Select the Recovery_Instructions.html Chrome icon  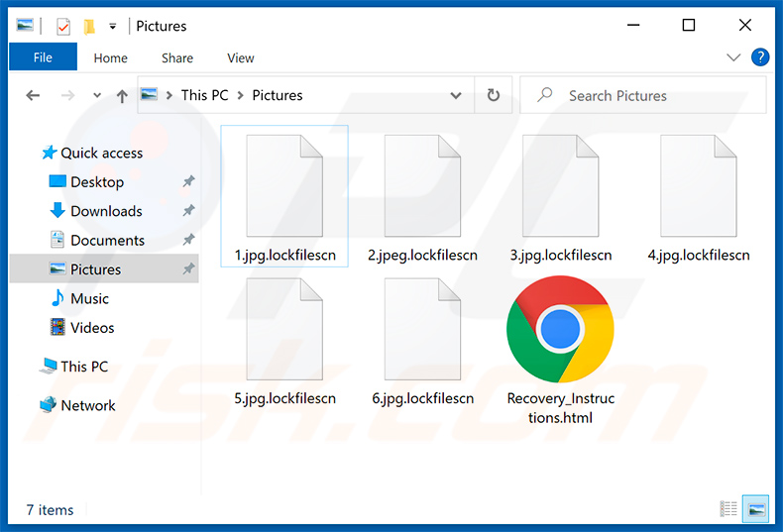click(560, 329)
